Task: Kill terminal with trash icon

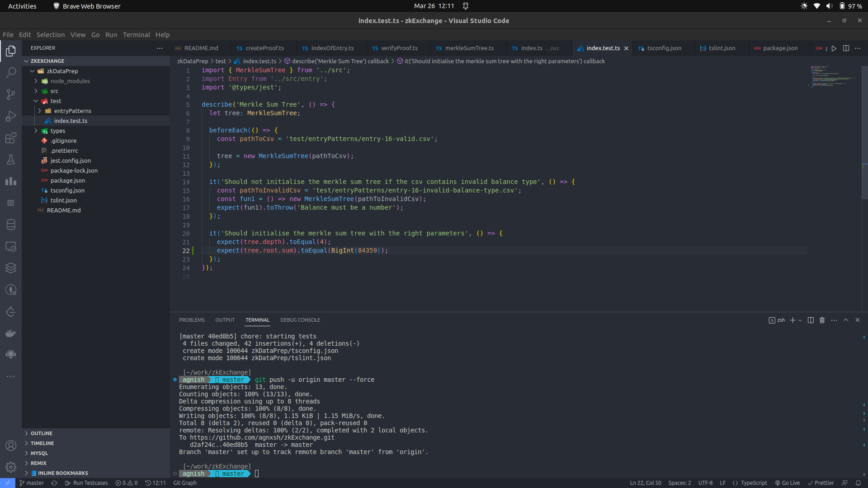Action: pyautogui.click(x=822, y=320)
